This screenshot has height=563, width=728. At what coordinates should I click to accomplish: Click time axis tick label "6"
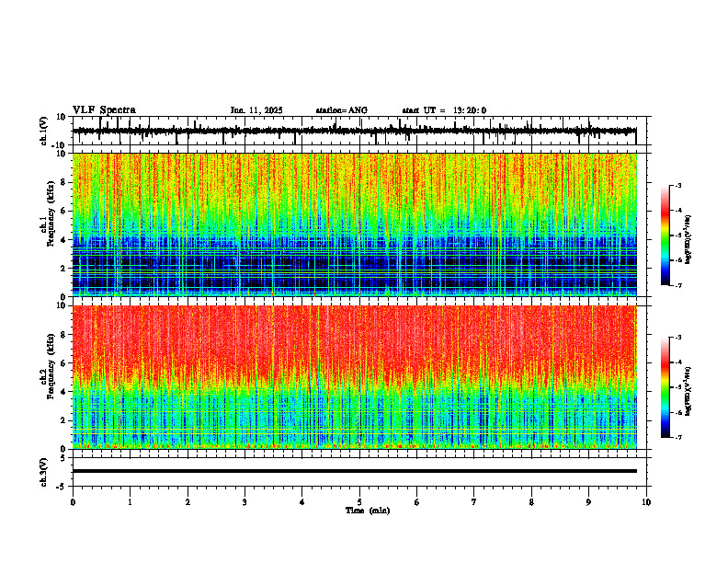coord(417,502)
